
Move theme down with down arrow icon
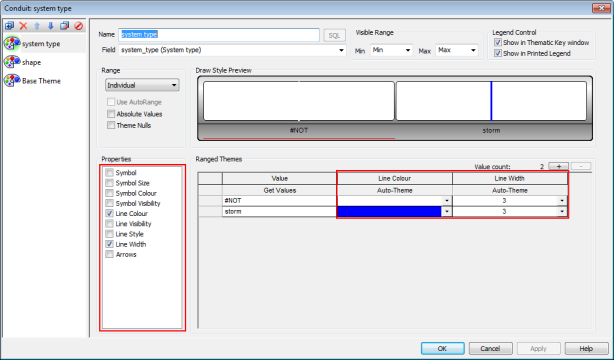[51, 26]
